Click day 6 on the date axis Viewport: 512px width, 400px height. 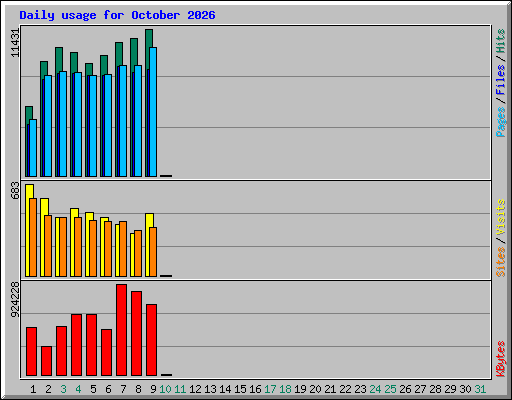(108, 389)
